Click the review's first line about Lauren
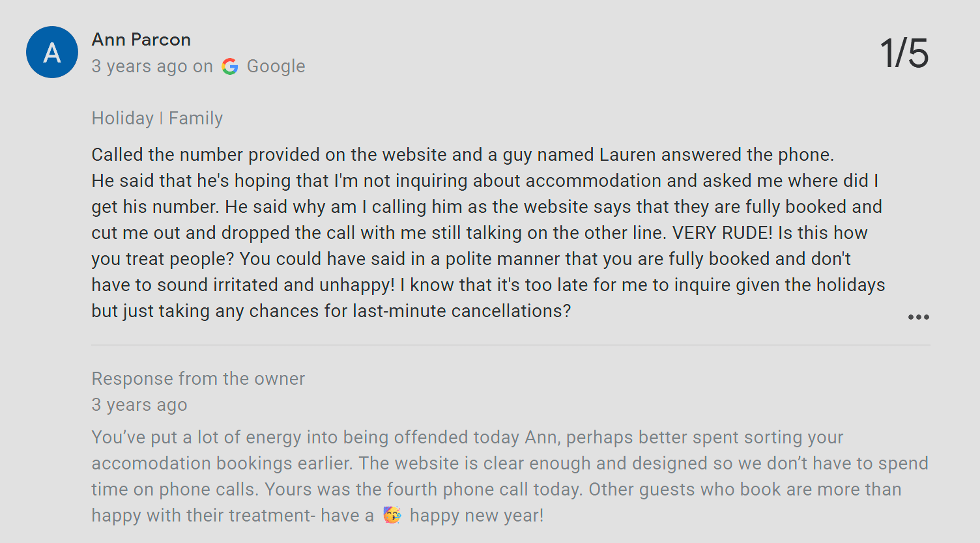 tap(463, 155)
